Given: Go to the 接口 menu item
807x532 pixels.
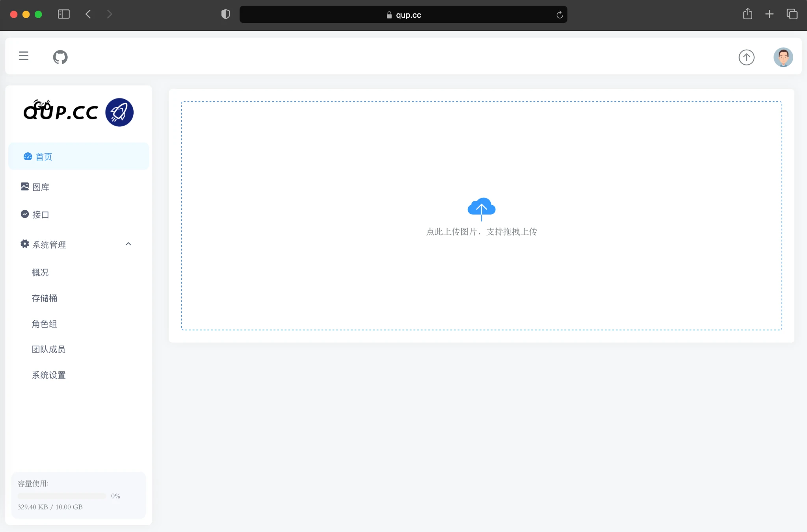Looking at the screenshot, I should tap(40, 215).
